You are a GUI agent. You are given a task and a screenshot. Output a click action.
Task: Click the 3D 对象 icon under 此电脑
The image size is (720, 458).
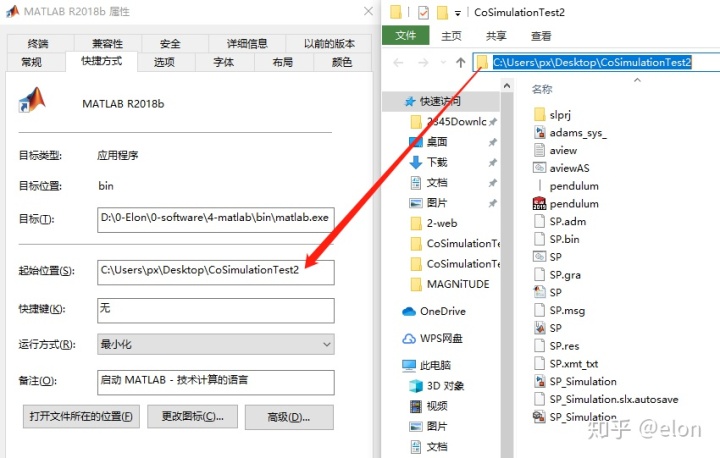[416, 386]
